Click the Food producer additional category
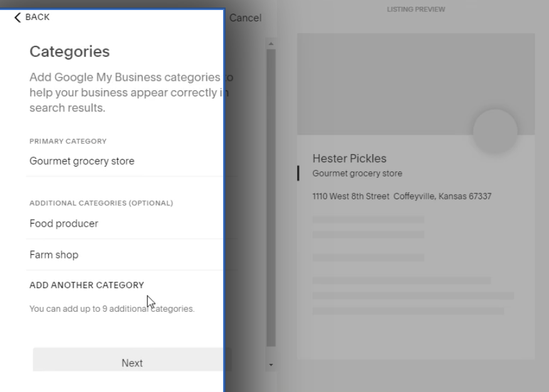The width and height of the screenshot is (549, 392). coord(64,224)
